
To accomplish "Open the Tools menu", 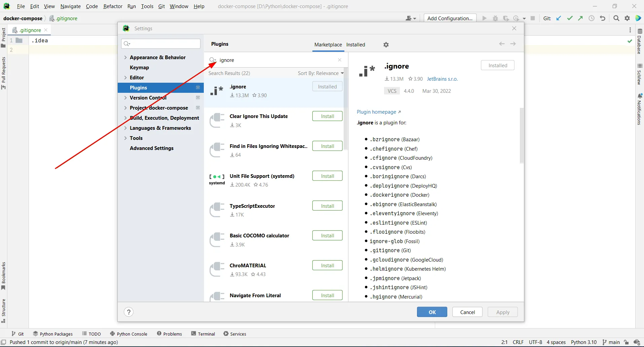I will point(147,6).
